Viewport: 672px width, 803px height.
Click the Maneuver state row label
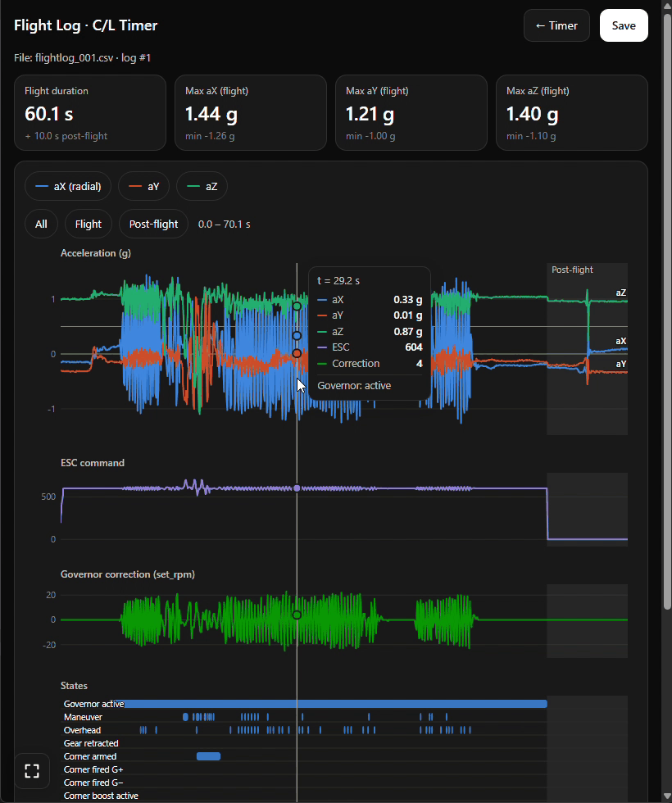click(x=83, y=717)
